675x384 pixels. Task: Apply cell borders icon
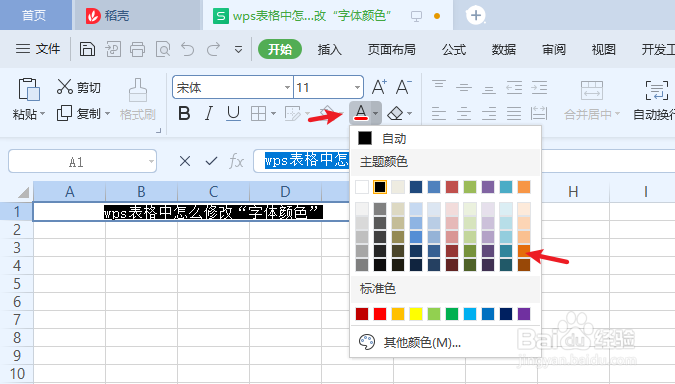[258, 114]
